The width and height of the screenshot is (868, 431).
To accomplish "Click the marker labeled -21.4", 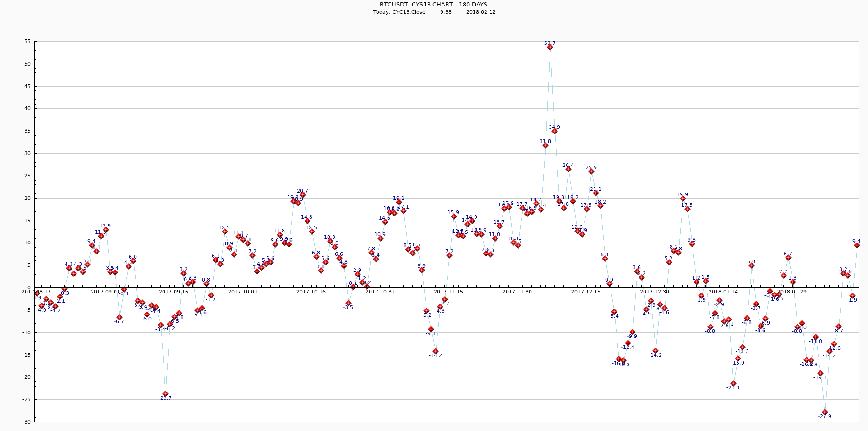I will point(733,383).
